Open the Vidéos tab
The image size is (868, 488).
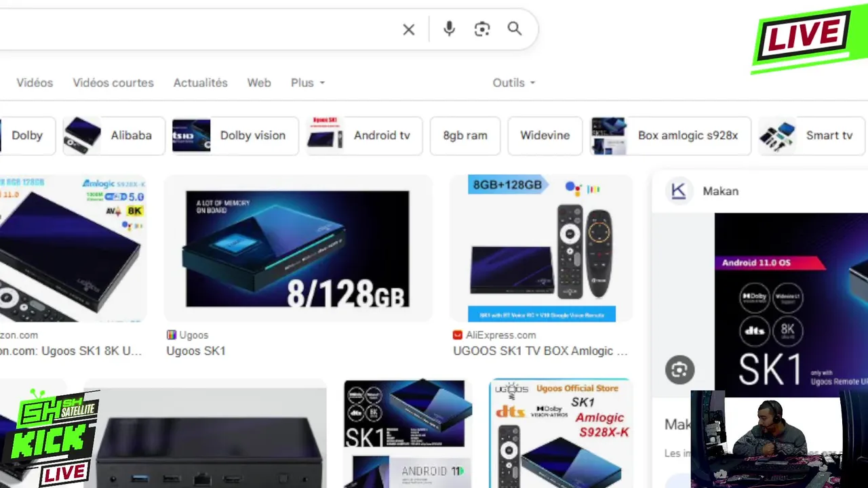[x=35, y=83]
